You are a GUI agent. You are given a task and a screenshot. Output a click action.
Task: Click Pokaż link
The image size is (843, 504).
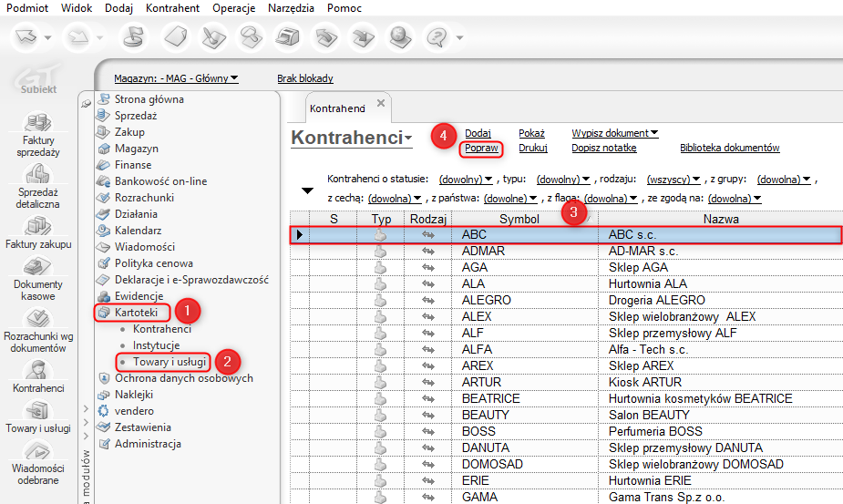pos(531,133)
